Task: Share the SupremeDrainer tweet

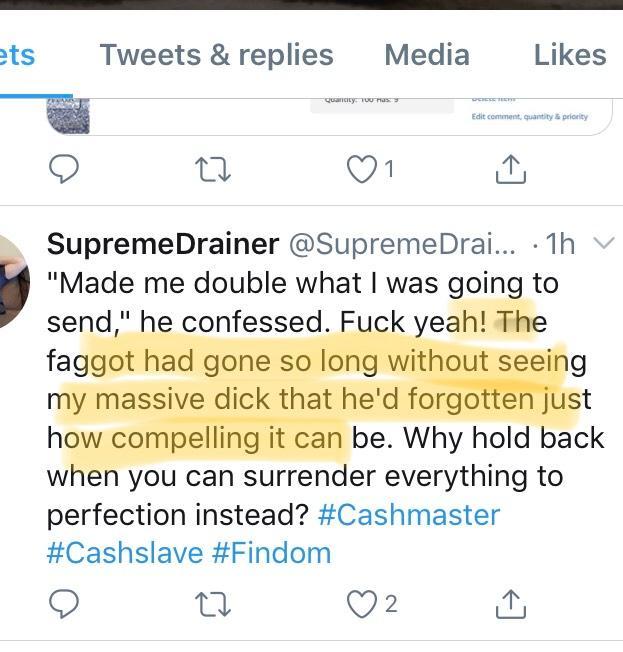Action: pos(511,602)
